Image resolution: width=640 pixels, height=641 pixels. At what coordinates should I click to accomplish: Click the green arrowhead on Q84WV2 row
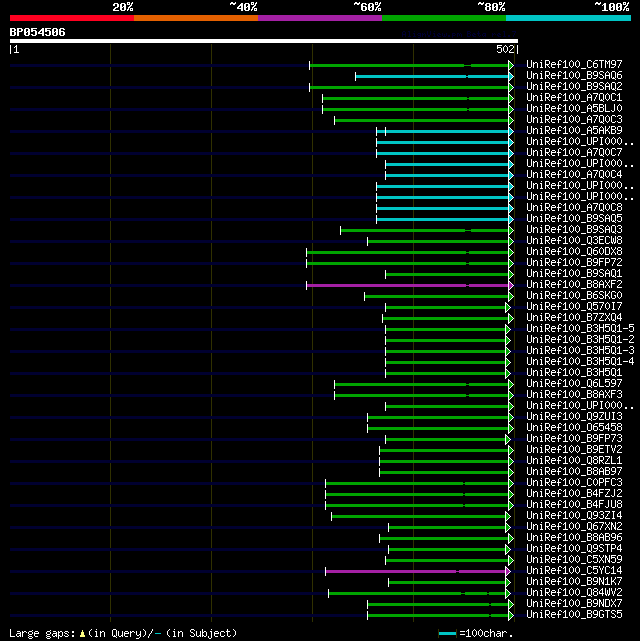[x=508, y=593]
